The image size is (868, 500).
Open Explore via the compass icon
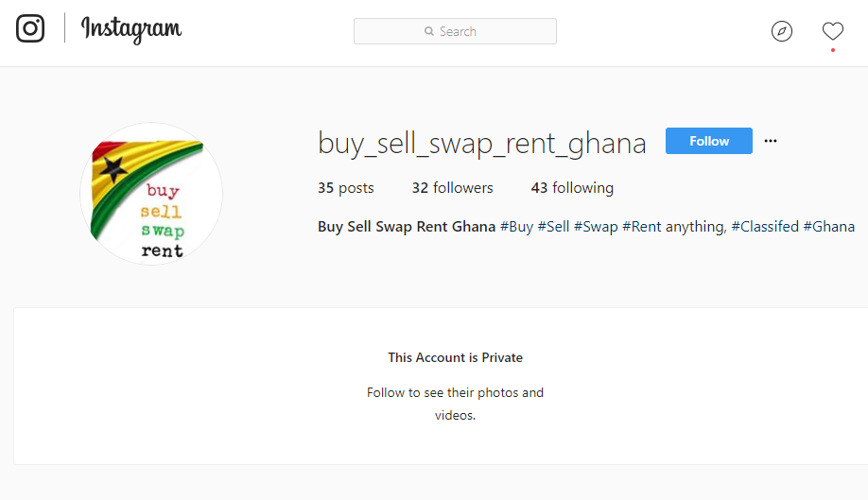point(782,31)
